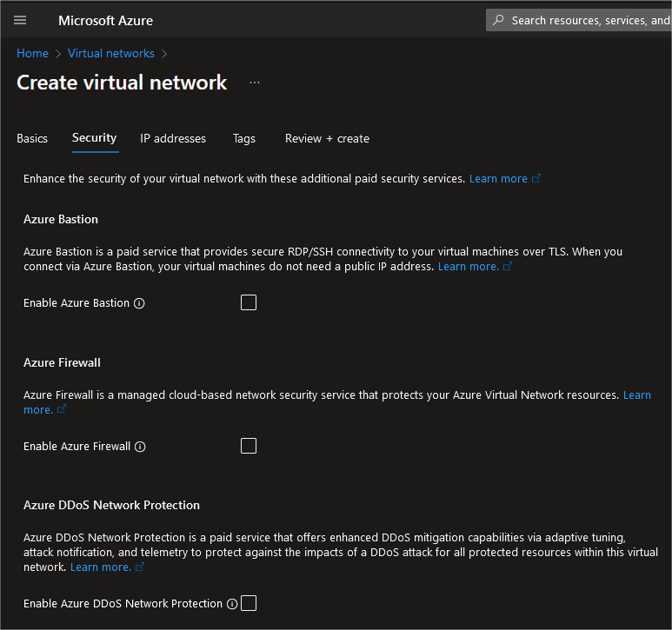Check Enable Azure DDoS Network Protection box

(249, 603)
